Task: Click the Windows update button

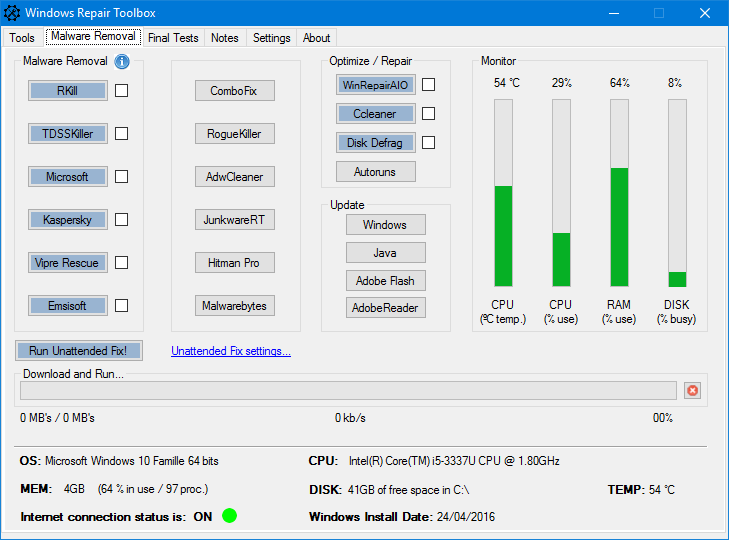Action: [x=385, y=225]
